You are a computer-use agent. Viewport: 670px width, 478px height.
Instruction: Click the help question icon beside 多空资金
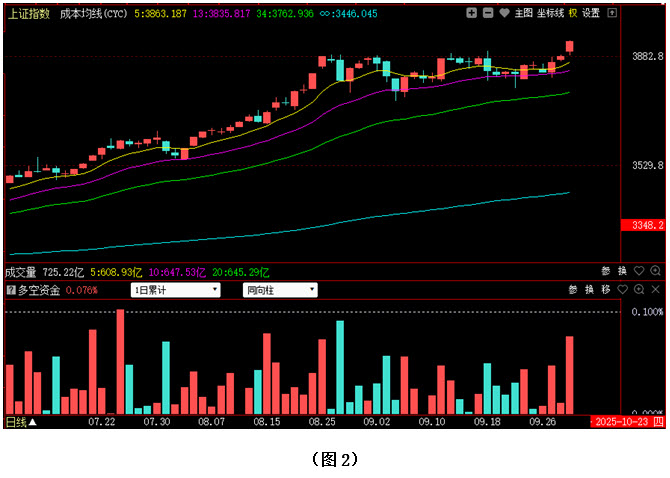coord(11,290)
